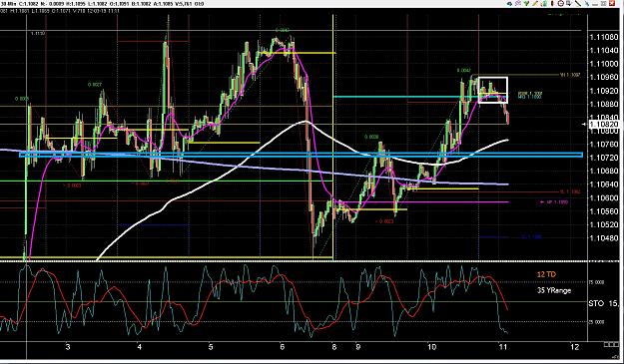
Task: Select the gray-blue slanted pen tool icon
Action: click(x=587, y=4)
